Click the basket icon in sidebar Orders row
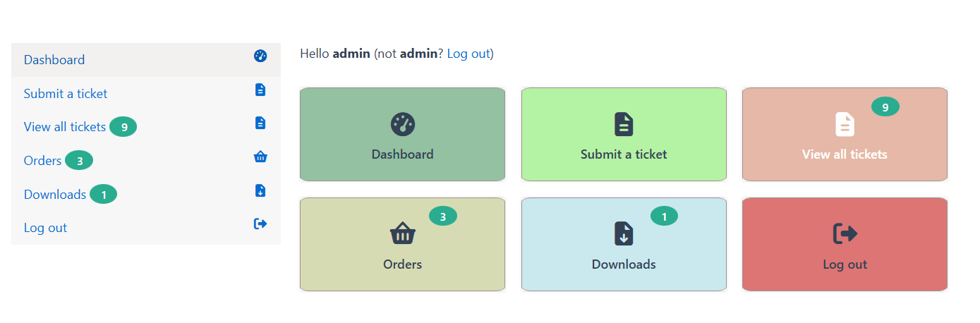 point(260,157)
